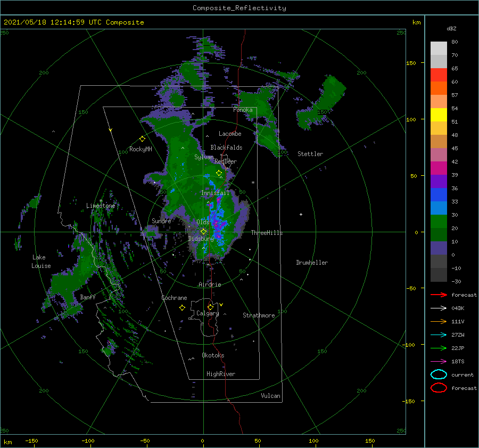Click the 22JP legend text
The height and width of the screenshot is (448, 479).
pos(458,348)
